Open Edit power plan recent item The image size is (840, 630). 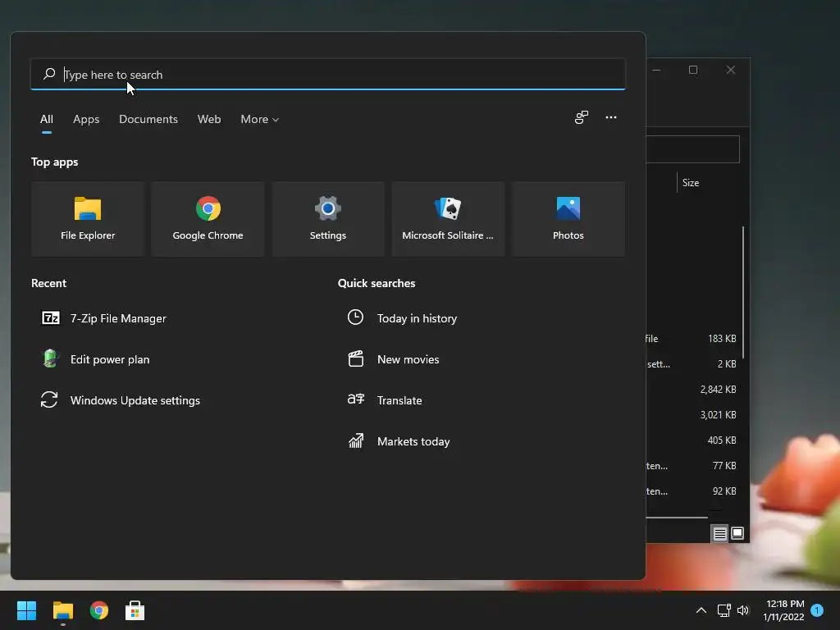tap(97, 359)
